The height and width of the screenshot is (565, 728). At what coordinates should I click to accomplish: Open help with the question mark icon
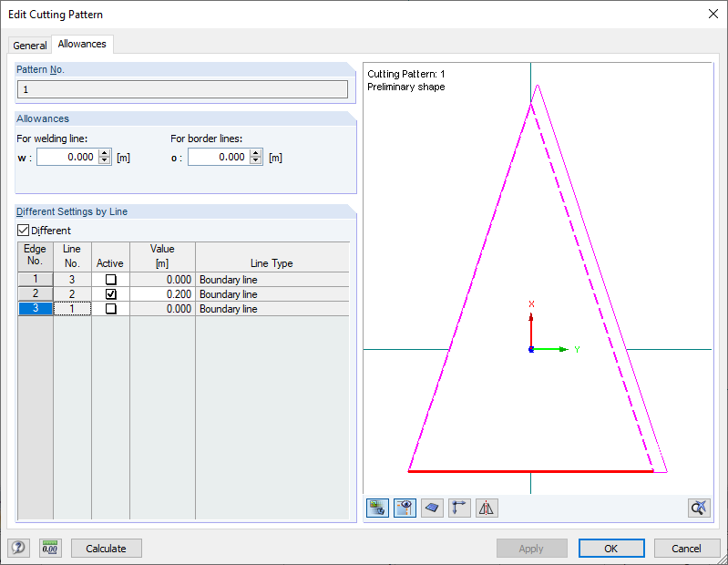[x=18, y=548]
